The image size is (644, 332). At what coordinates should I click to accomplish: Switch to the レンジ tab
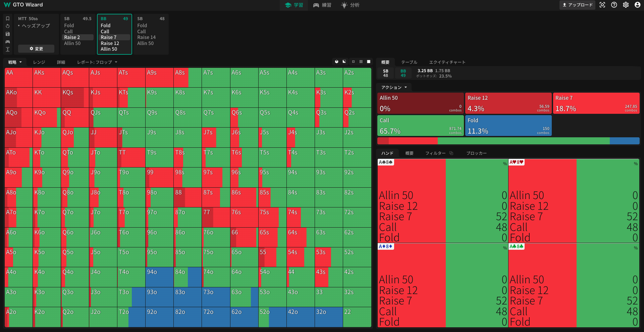pos(39,62)
